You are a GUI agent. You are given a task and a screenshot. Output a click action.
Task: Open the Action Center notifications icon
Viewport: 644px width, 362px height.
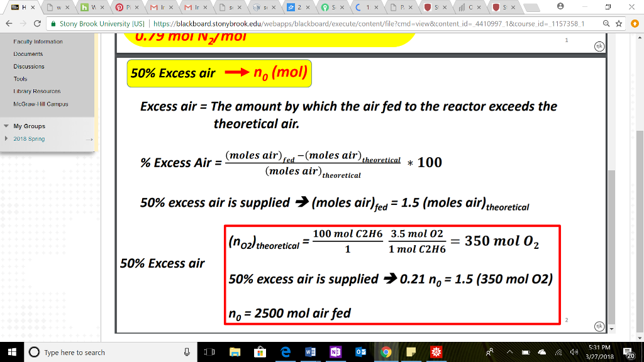click(x=628, y=353)
